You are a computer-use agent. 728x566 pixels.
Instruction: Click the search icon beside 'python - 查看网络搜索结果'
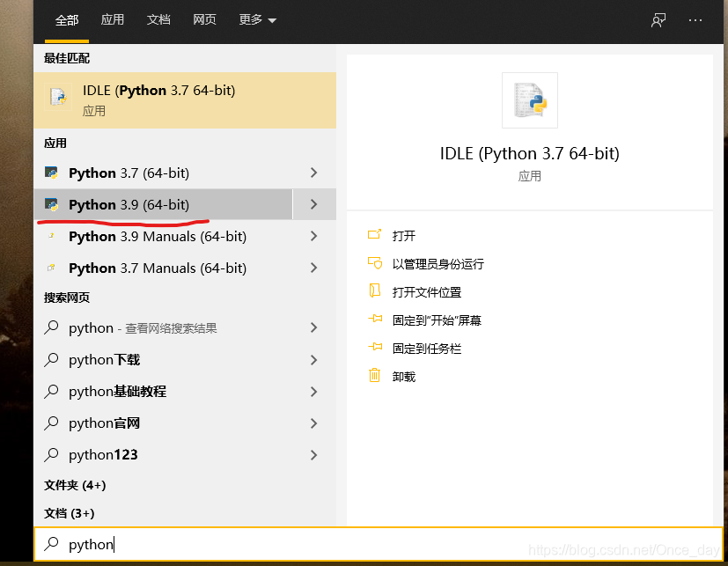coord(51,327)
